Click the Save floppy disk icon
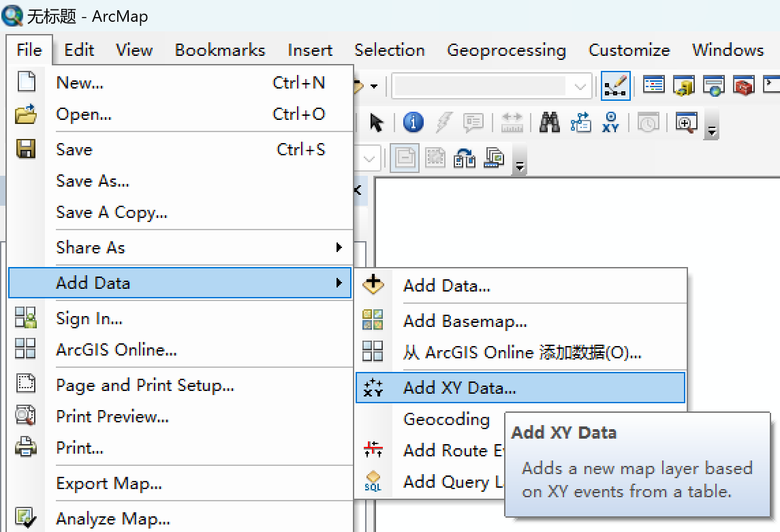 tap(26, 148)
